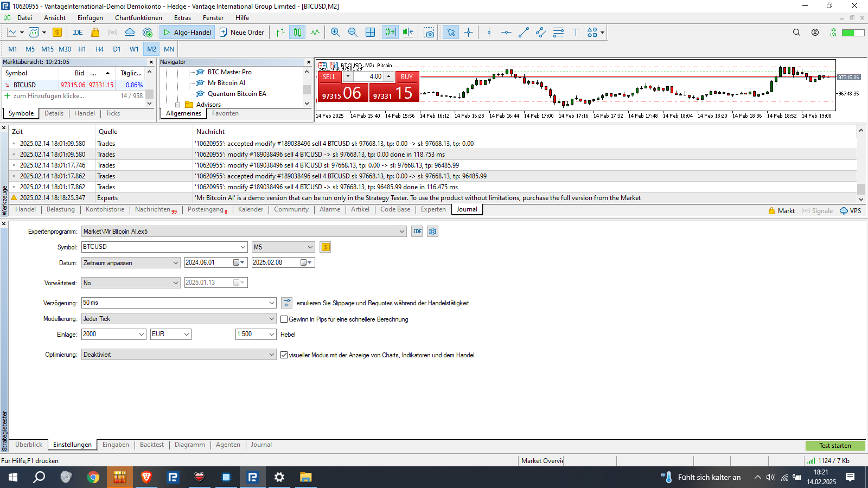
Task: Uncheck 'visueller Modus' checkbox
Action: pyautogui.click(x=284, y=355)
